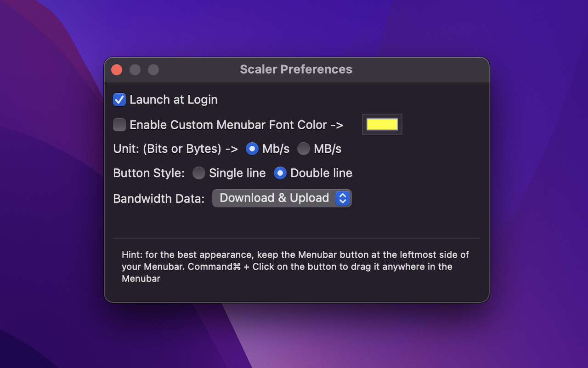This screenshot has width=588, height=368.
Task: Click the checkmark inside Launch at Login
Action: pos(119,99)
